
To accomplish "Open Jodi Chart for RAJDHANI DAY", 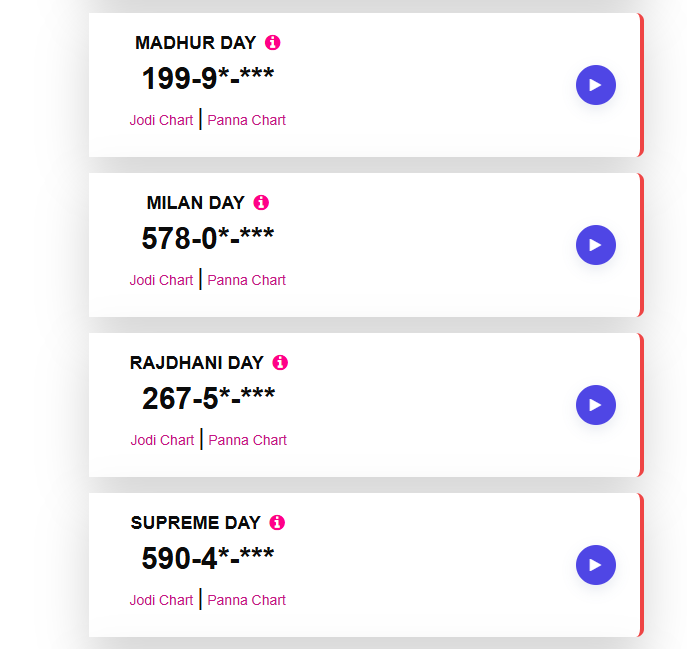I will (162, 440).
